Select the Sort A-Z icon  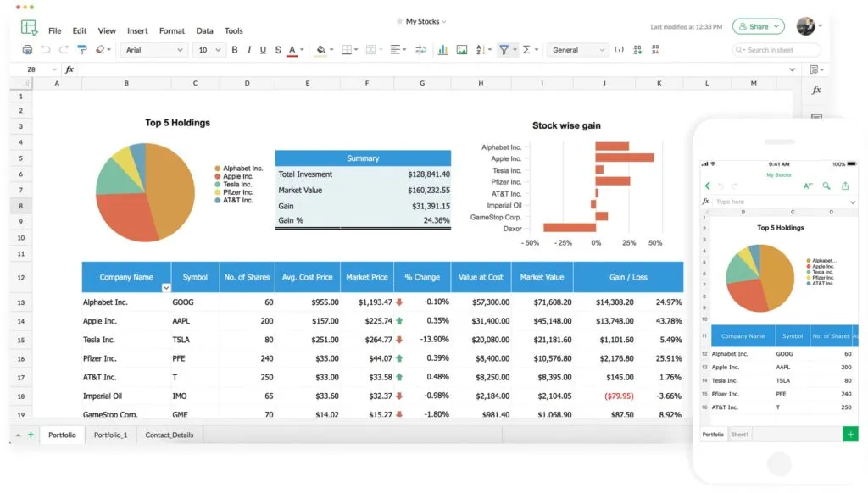[x=480, y=49]
